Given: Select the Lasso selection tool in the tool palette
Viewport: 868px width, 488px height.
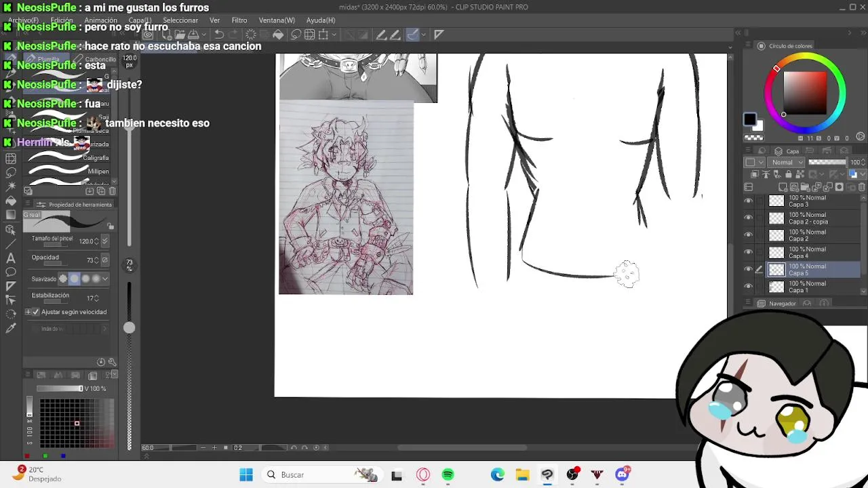Looking at the screenshot, I should click(11, 172).
